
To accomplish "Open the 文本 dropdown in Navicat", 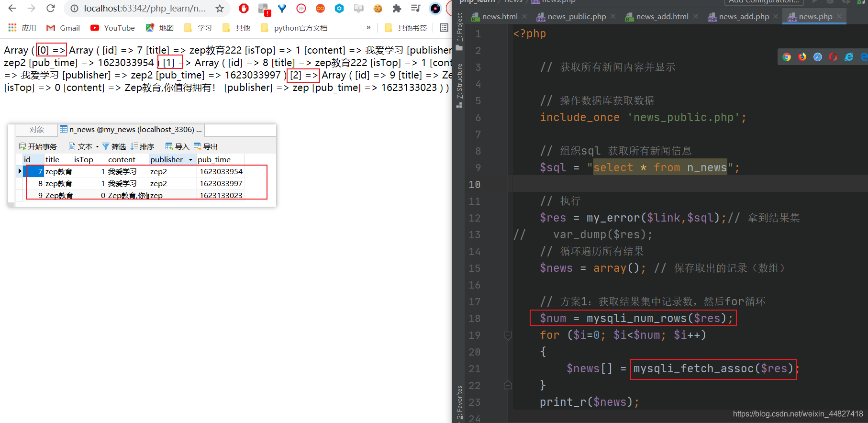I will pos(84,146).
